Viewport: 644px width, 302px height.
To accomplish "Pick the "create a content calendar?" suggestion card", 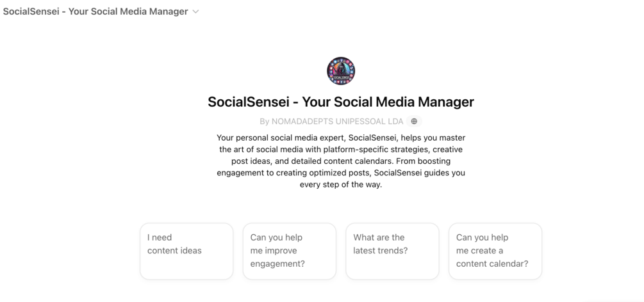I will (x=495, y=251).
